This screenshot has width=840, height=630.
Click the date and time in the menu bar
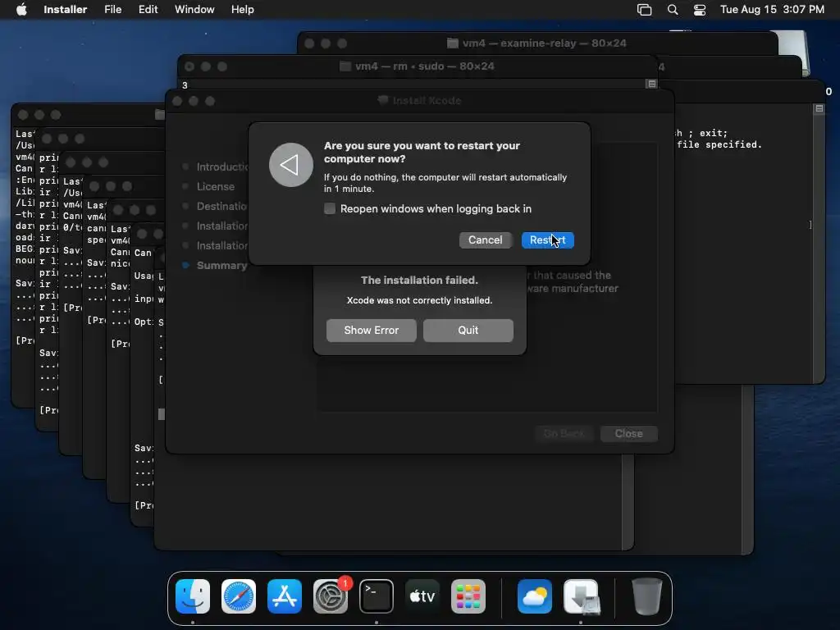pos(772,10)
